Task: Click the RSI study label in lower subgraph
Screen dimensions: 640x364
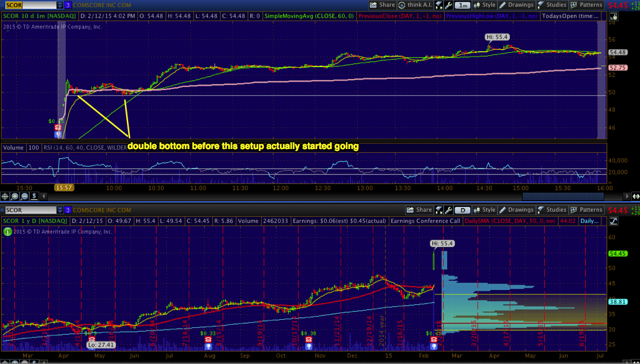Action: pyautogui.click(x=85, y=148)
